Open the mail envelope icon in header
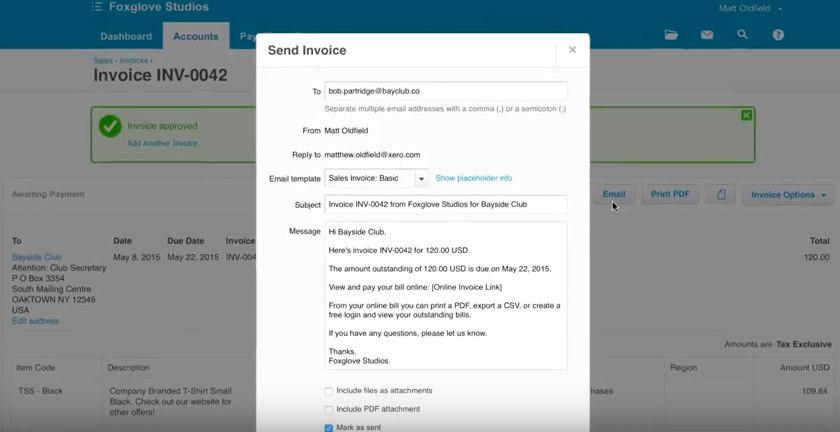Screen dimensions: 840x432 (707, 35)
